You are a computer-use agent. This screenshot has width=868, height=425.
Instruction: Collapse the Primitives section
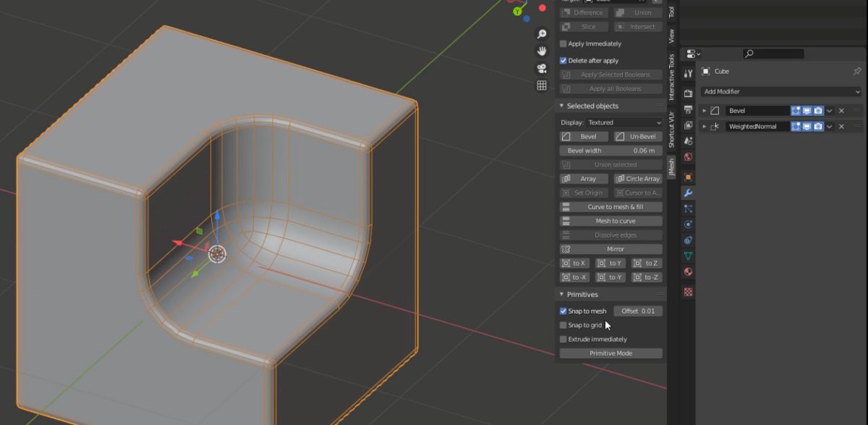point(562,295)
